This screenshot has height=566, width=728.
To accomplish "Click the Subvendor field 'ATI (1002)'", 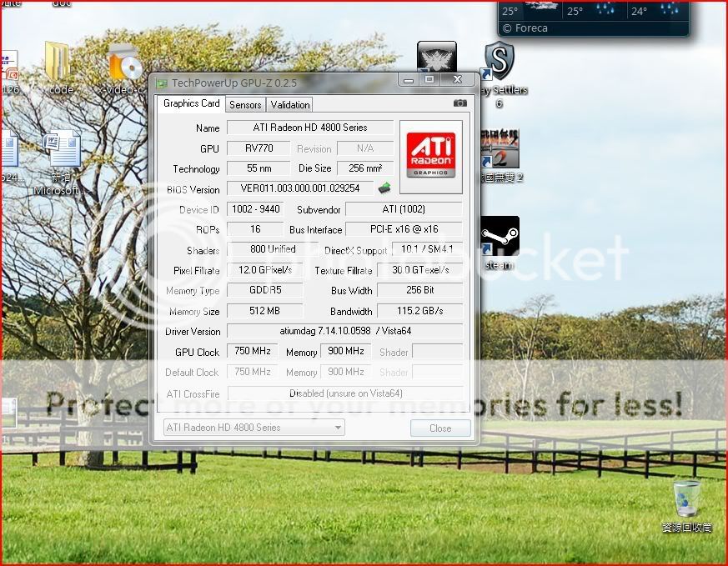I will (x=404, y=209).
